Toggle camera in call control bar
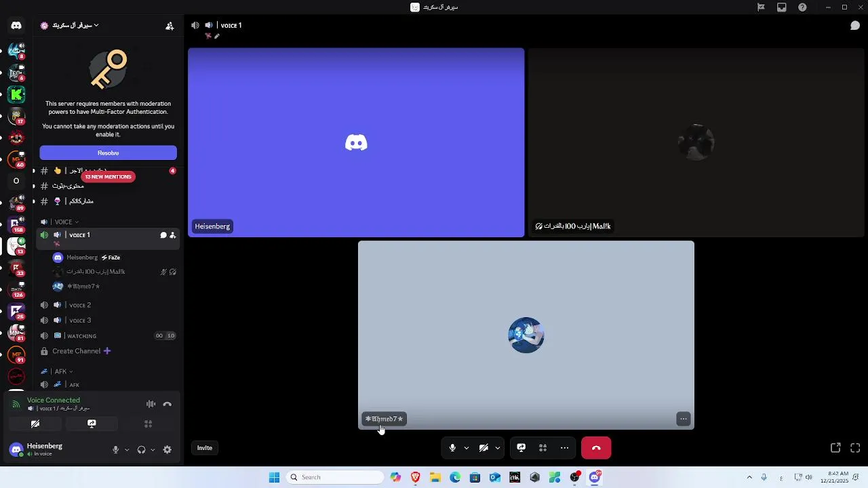 pos(484,448)
